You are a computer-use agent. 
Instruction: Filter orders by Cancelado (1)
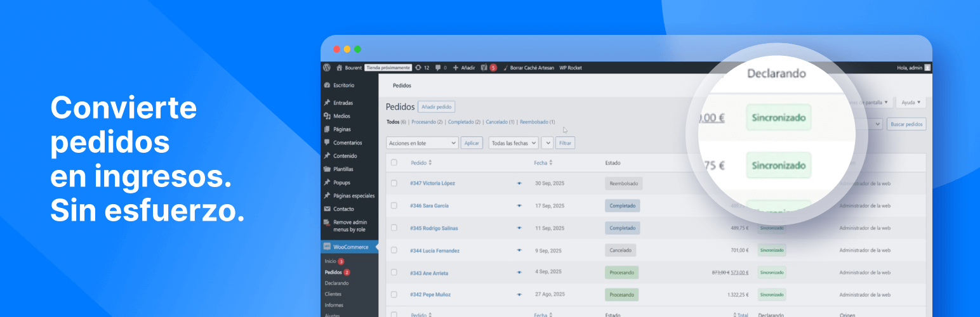500,122
